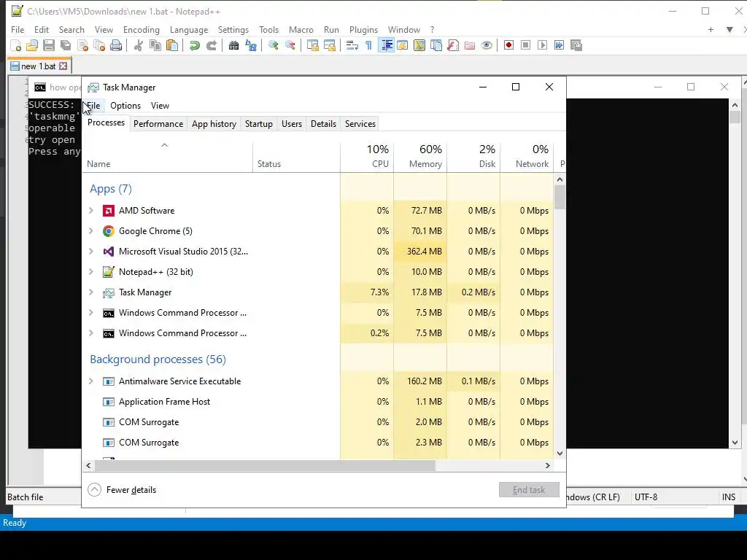Viewport: 747px width, 560px height.
Task: Click the Save All icon in Notepad++
Action: coord(66,45)
